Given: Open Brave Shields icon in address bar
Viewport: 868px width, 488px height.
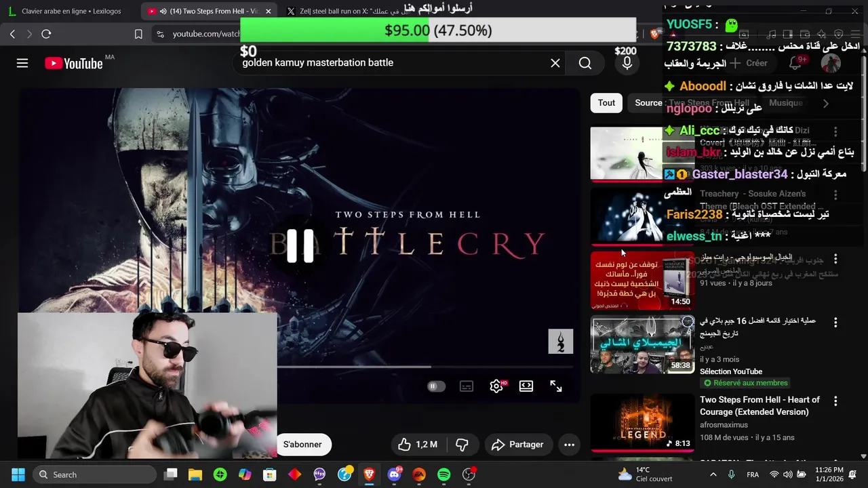Looking at the screenshot, I should [654, 34].
